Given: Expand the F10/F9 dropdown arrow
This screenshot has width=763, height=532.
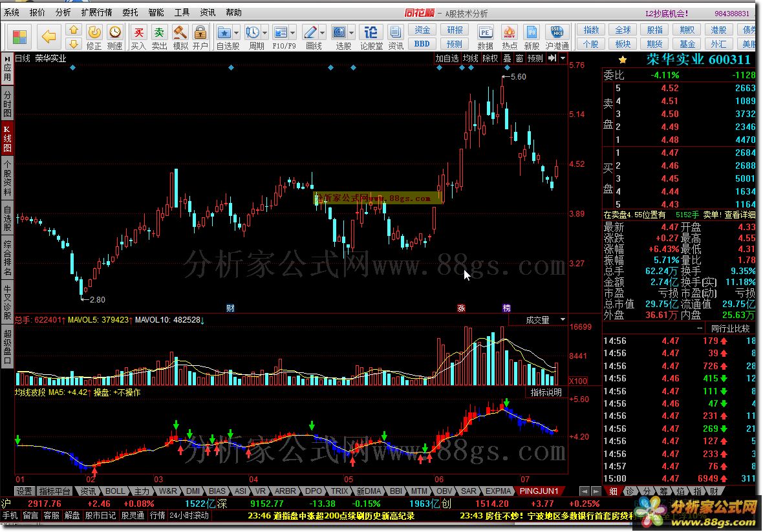Looking at the screenshot, I should point(293,32).
